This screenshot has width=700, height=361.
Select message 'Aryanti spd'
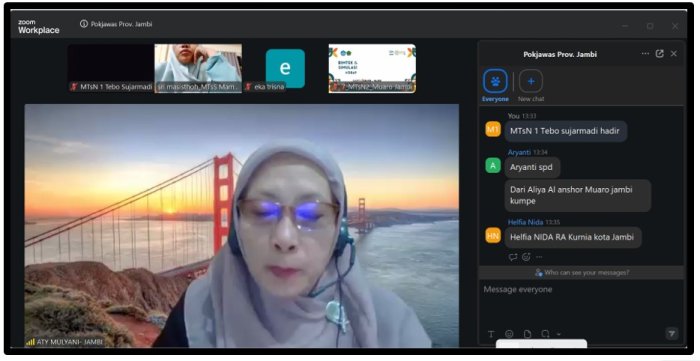(532, 167)
